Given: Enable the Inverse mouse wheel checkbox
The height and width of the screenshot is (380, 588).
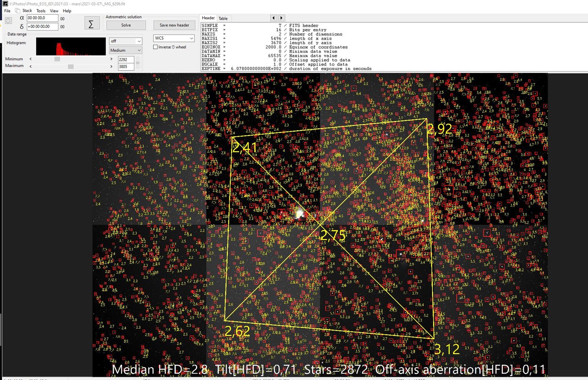Looking at the screenshot, I should coord(156,47).
